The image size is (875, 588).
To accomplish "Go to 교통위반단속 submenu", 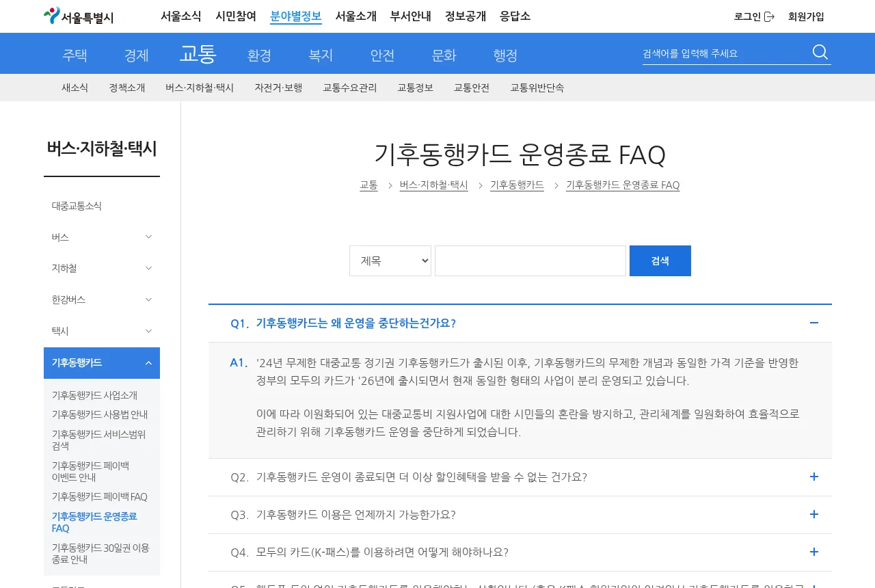I will 537,88.
